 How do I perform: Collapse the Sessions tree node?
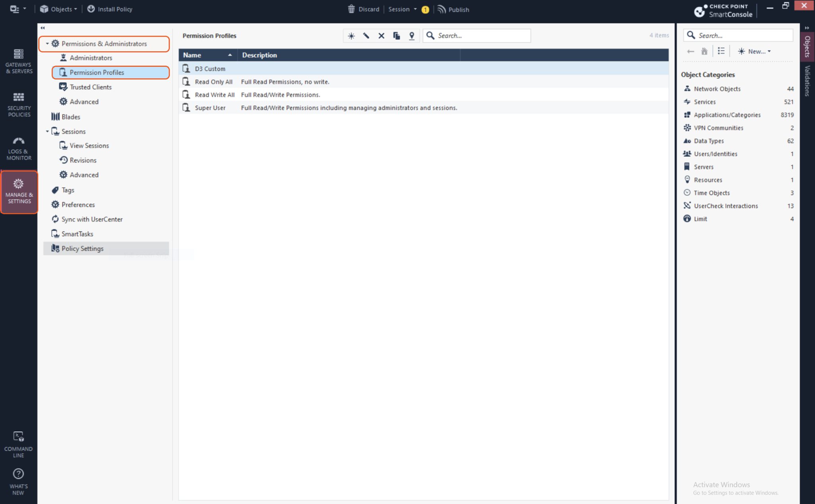[x=47, y=131]
